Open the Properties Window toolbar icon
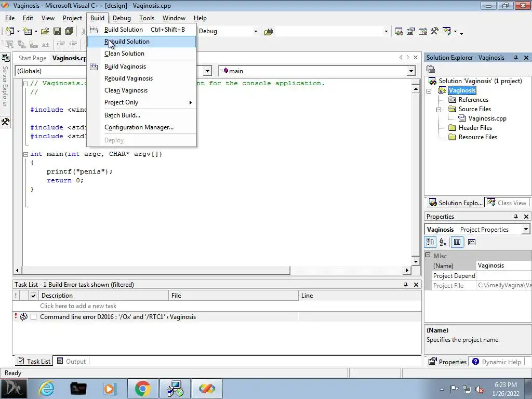The height and width of the screenshot is (399, 532). click(411, 32)
